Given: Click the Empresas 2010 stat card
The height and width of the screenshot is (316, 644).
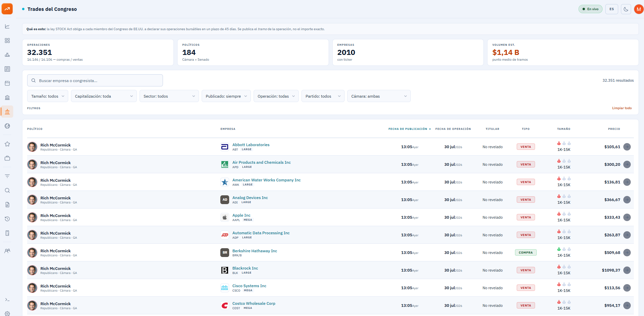Looking at the screenshot, I should pyautogui.click(x=408, y=53).
